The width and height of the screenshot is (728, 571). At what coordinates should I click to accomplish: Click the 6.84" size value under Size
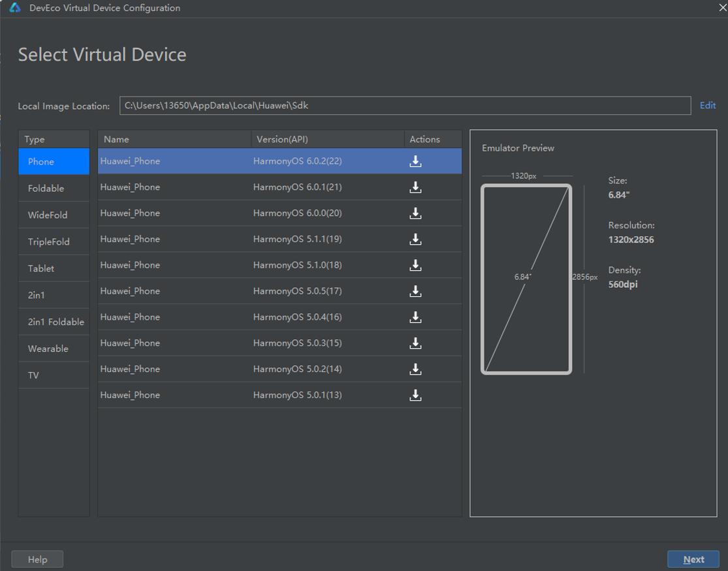(619, 195)
